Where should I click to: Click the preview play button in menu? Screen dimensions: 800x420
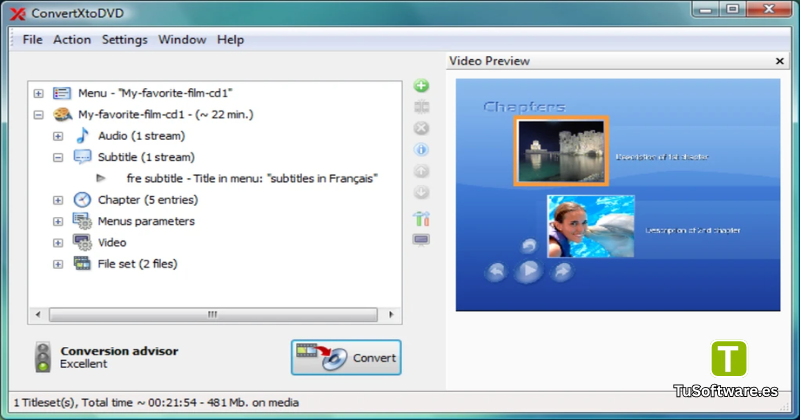coord(529,270)
